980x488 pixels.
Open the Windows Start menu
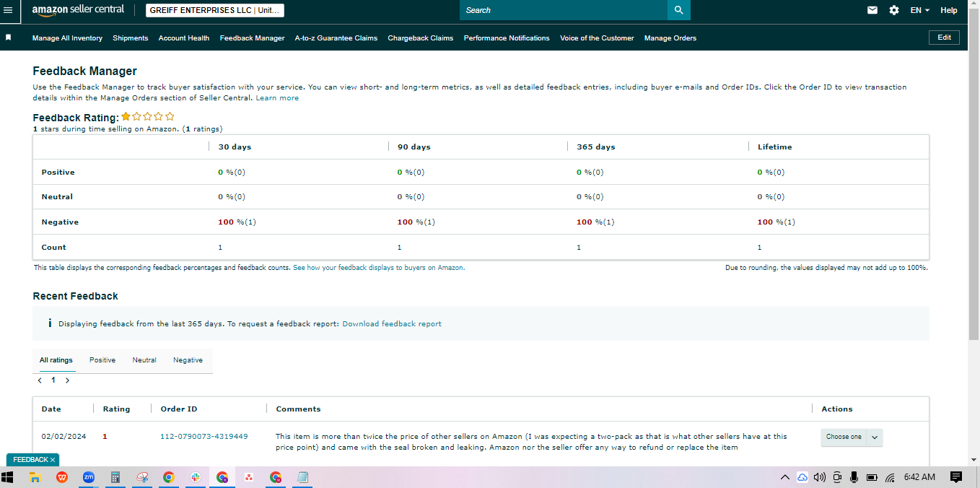click(9, 477)
